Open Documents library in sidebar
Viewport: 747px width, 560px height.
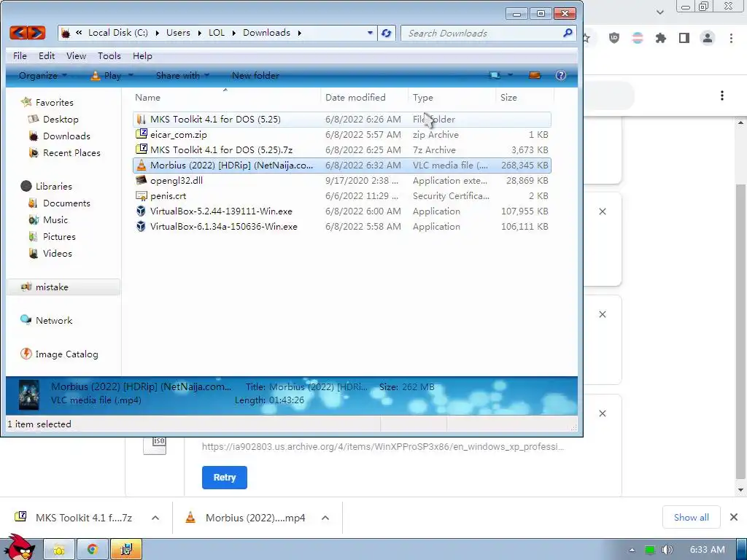coord(66,203)
